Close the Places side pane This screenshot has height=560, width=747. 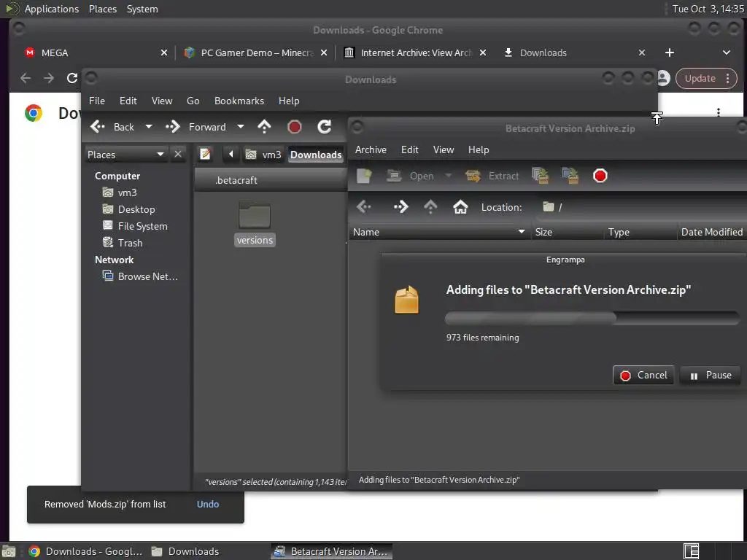point(178,155)
